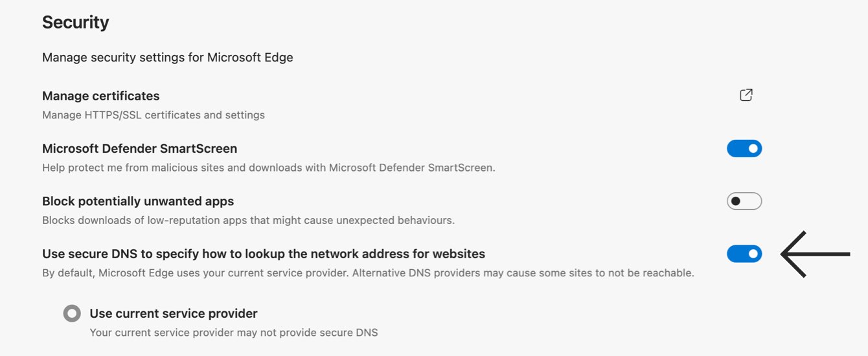Turn off Microsoft Defender SmartScreen switch
This screenshot has height=356, width=868.
tap(744, 149)
